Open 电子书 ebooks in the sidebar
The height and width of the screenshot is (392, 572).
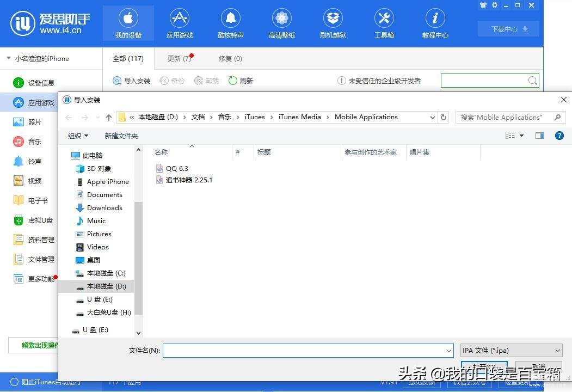tap(30, 200)
